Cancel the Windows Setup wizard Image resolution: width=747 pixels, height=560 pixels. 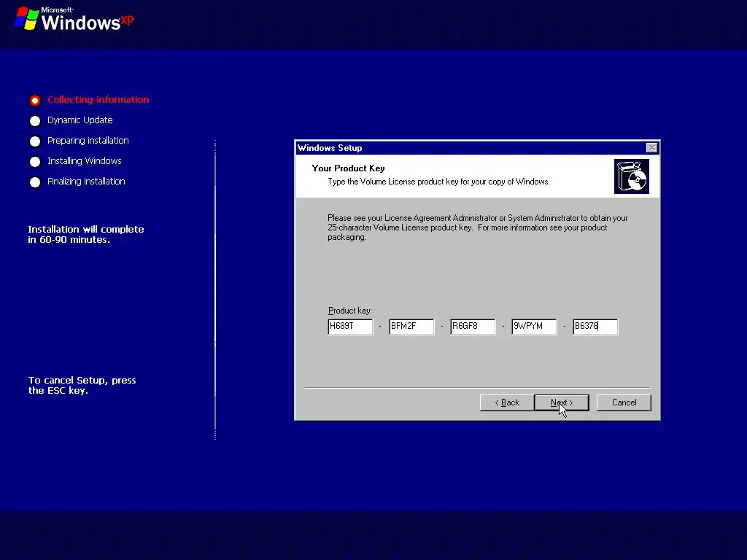click(624, 402)
